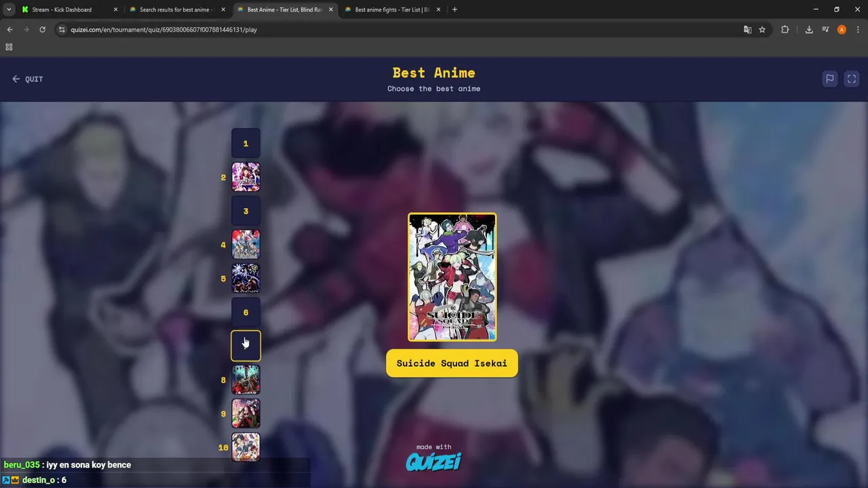Viewport: 868px width, 488px height.
Task: Switch to Best anime fights tab
Action: [392, 9]
